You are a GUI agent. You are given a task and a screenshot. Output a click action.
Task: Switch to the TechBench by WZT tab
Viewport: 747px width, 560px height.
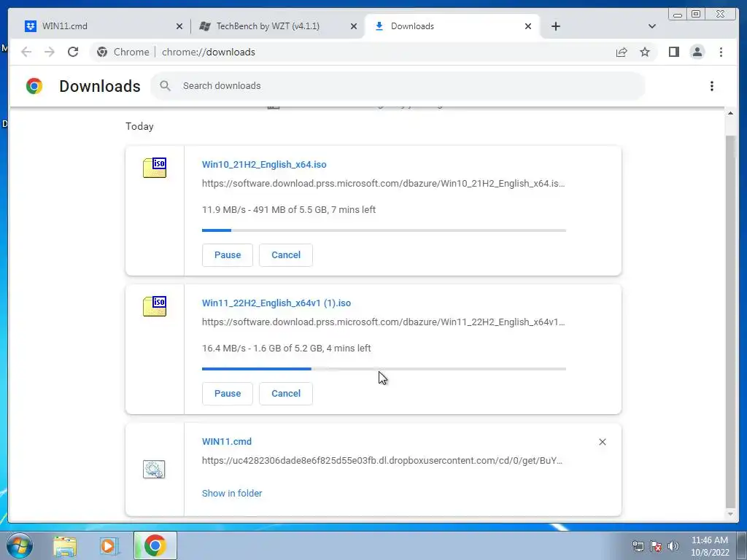[x=278, y=26]
